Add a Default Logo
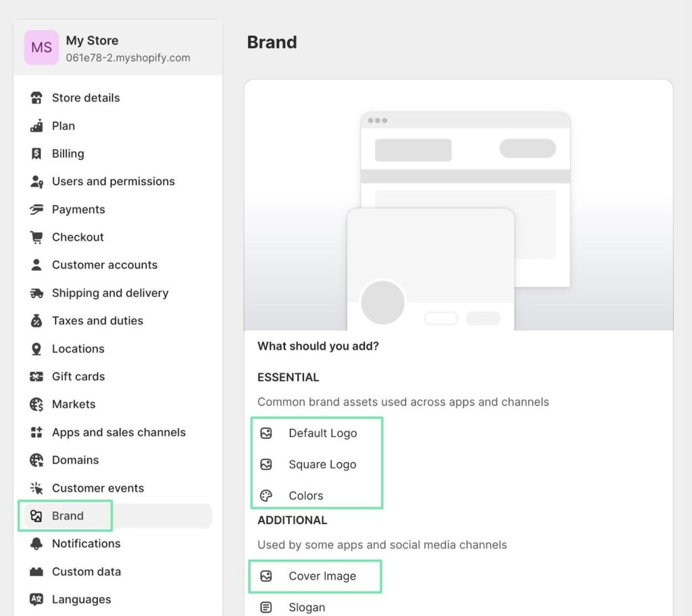 coord(322,433)
